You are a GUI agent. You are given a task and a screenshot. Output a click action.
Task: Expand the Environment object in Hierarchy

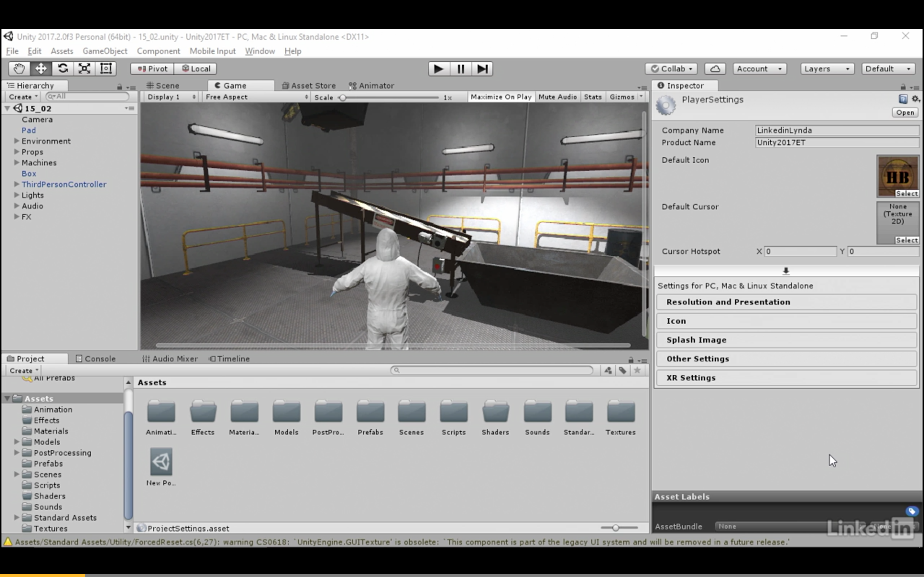(x=17, y=141)
